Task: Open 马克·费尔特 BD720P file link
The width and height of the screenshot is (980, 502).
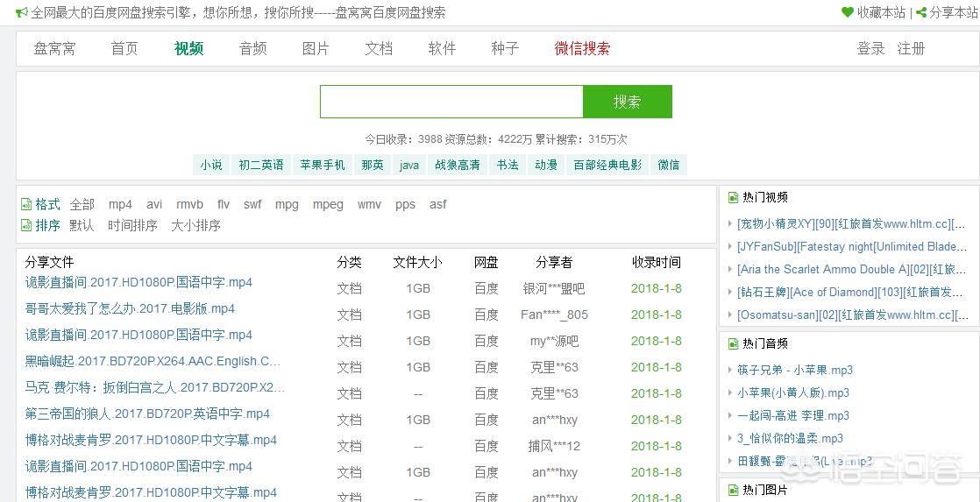Action: [x=155, y=388]
